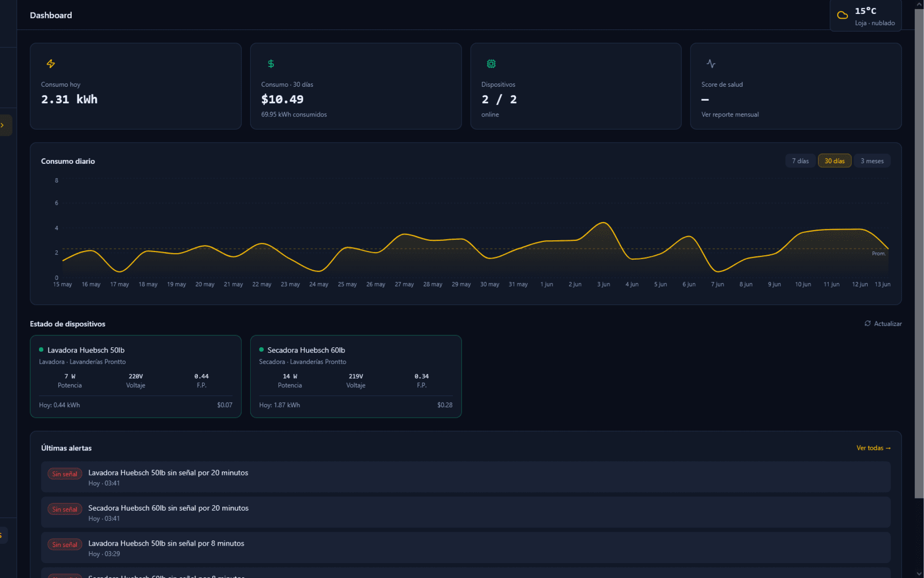Click the Consumo diario chart title
This screenshot has height=578, width=924.
click(68, 161)
